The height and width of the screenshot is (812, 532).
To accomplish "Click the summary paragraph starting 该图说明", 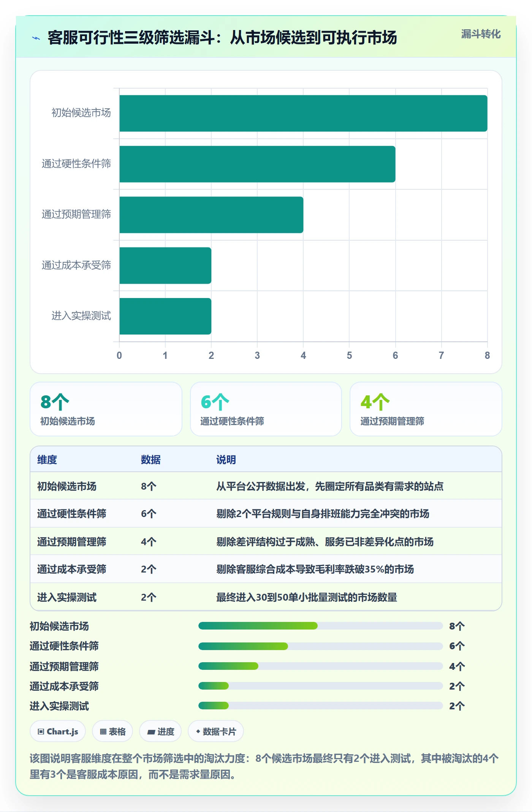I will [264, 766].
